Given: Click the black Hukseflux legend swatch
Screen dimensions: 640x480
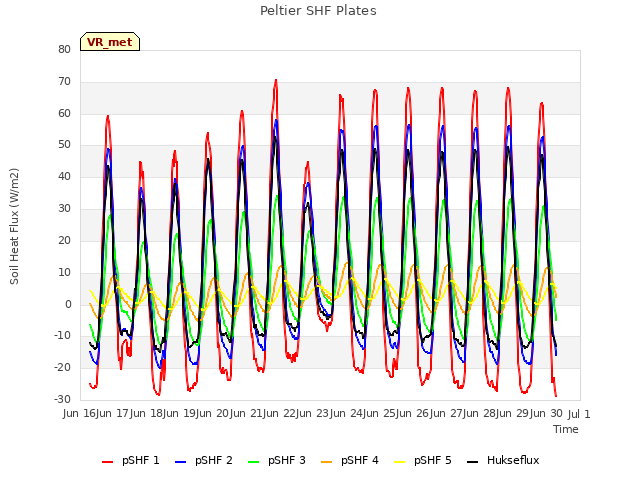Looking at the screenshot, I should [472, 462].
